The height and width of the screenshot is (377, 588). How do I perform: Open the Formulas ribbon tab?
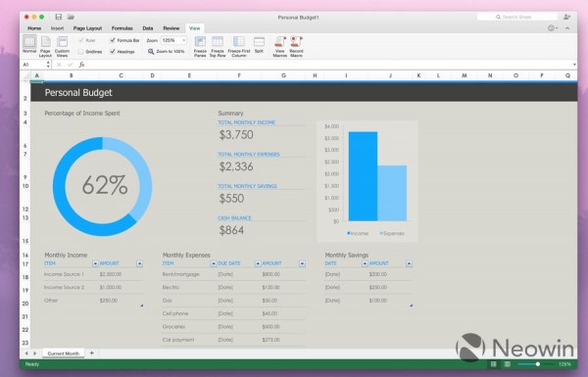(x=122, y=28)
